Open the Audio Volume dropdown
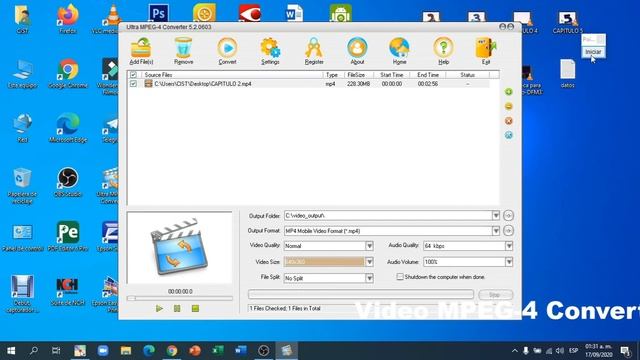This screenshot has height=360, width=640. point(509,262)
